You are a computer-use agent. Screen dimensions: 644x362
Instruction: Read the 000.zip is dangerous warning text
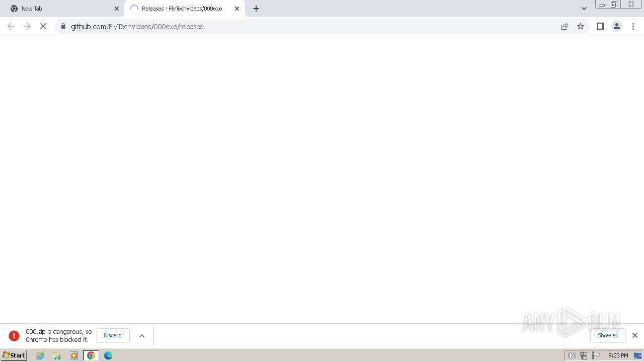pos(59,336)
